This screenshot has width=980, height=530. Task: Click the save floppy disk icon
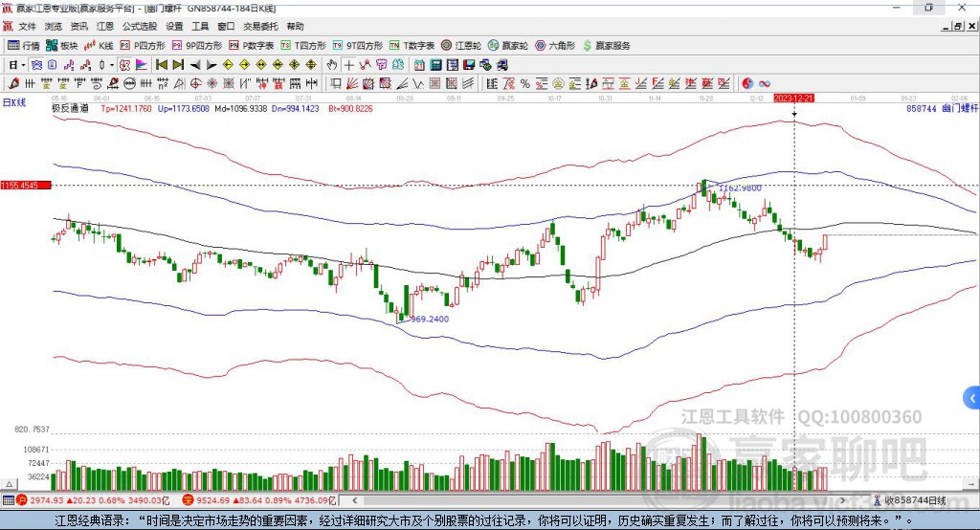tap(469, 65)
